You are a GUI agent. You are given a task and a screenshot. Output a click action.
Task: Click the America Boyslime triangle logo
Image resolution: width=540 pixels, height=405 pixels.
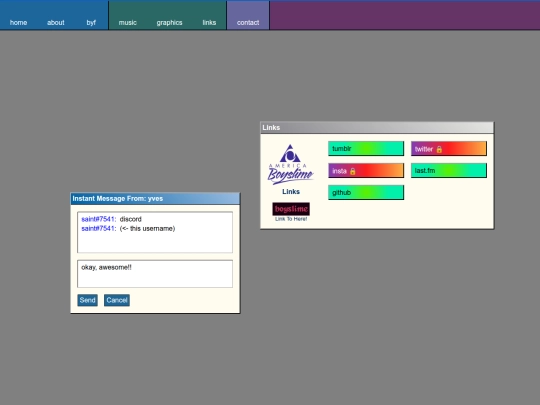[291, 164]
